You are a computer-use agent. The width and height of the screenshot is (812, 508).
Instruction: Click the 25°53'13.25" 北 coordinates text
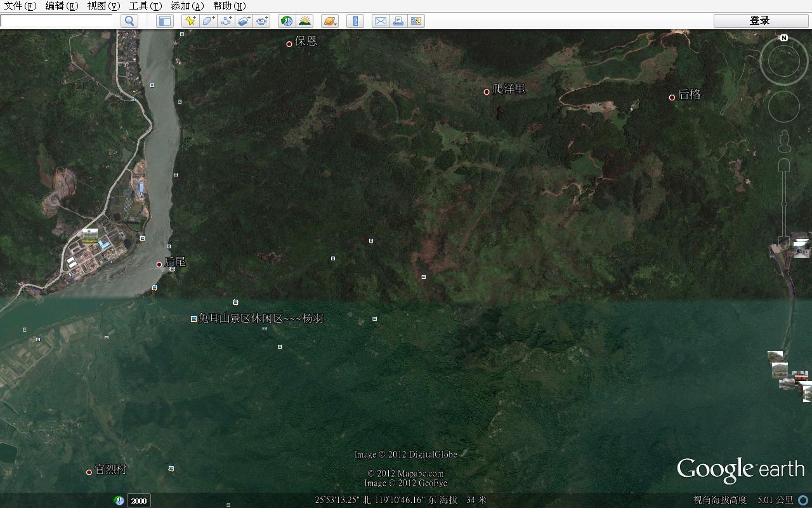click(343, 500)
